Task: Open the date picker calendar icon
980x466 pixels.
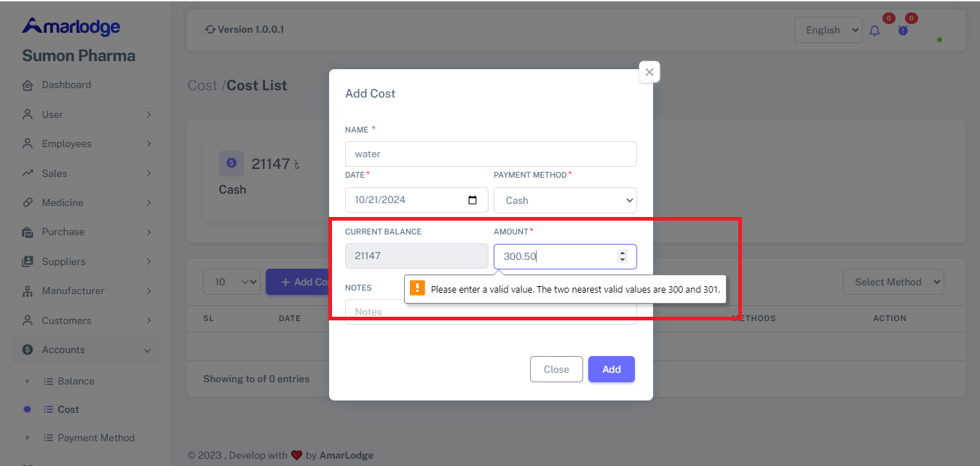Action: point(473,200)
